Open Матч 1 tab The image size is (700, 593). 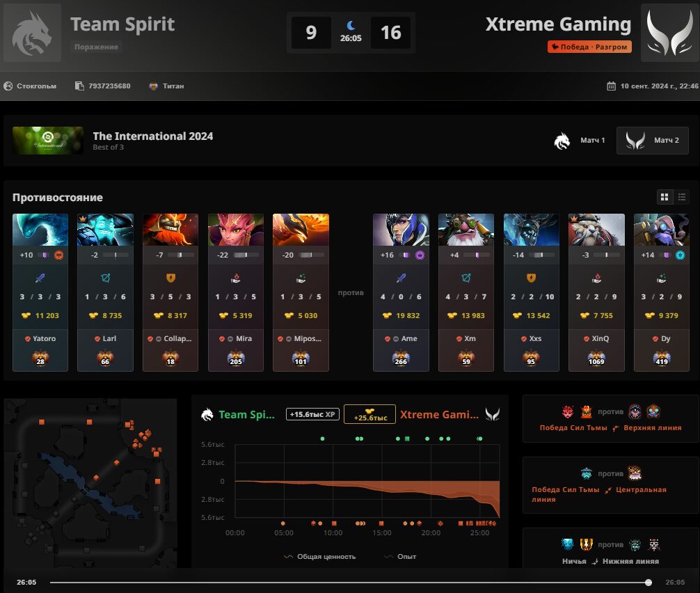580,141
